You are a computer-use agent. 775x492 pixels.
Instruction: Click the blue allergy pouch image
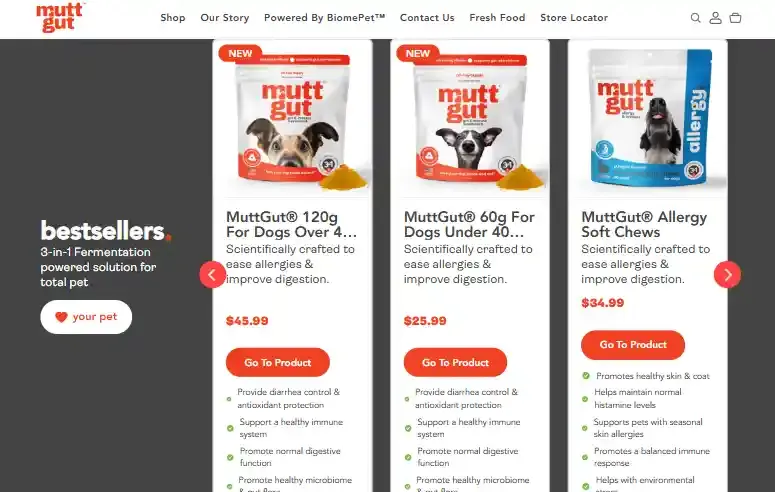pyautogui.click(x=651, y=118)
